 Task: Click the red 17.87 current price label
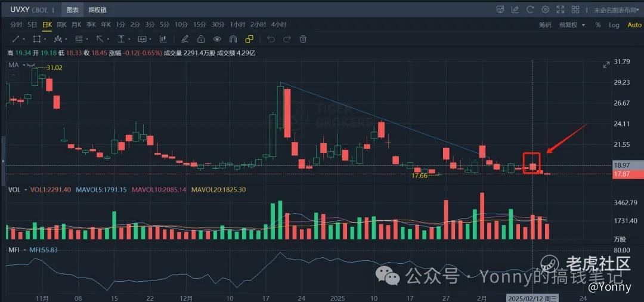627,174
